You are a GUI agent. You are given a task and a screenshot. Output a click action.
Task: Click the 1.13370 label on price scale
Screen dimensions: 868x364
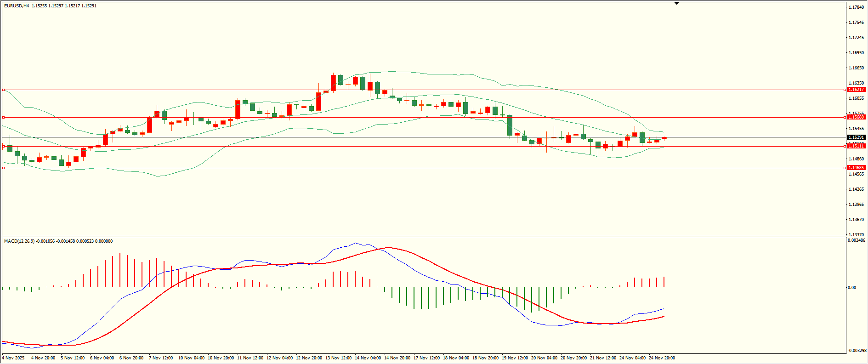(x=856, y=234)
